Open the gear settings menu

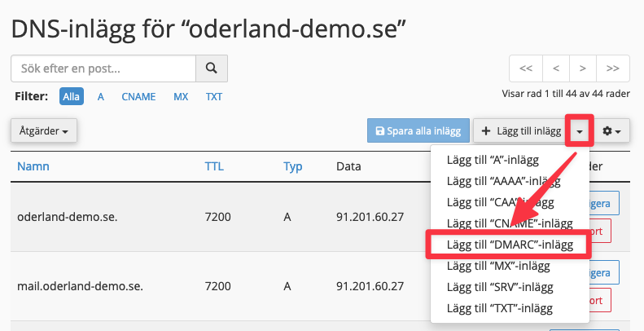[x=611, y=130]
